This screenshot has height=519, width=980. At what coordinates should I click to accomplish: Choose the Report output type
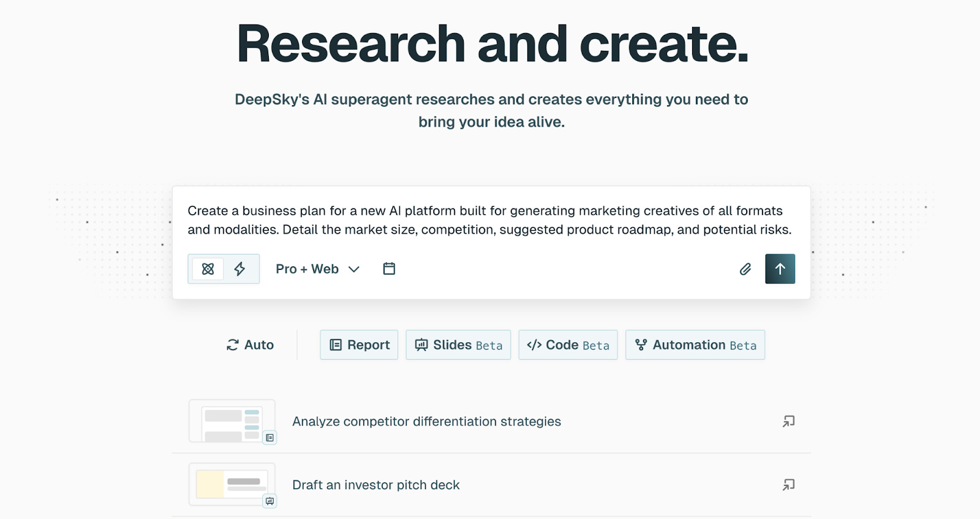[x=359, y=345]
